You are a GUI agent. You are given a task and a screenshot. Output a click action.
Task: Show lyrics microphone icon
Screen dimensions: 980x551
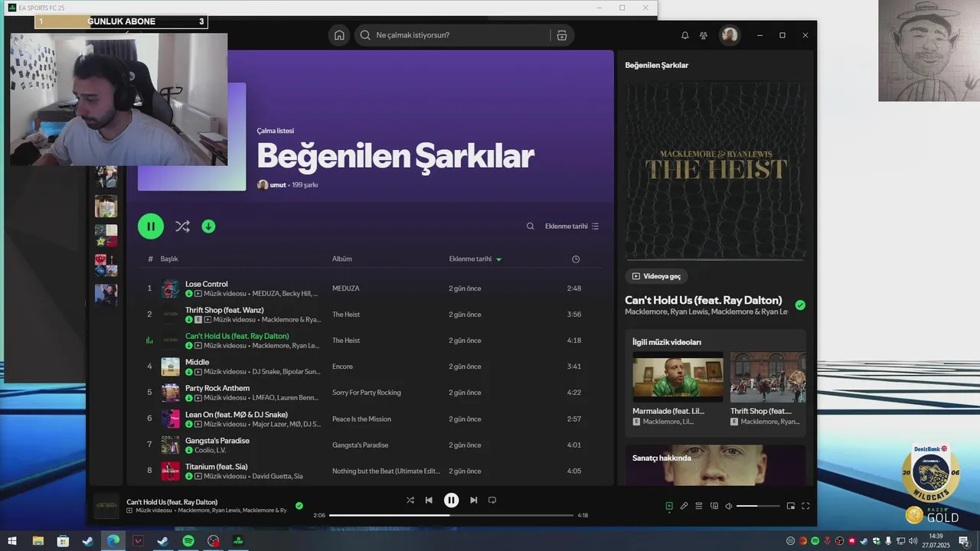tap(684, 506)
